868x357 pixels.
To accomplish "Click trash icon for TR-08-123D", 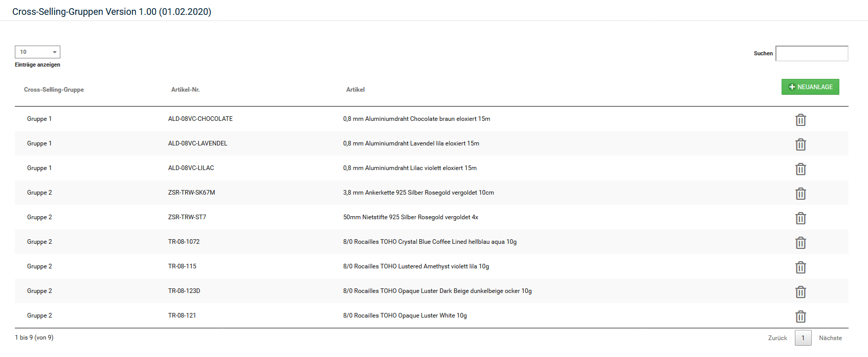I will pos(800,292).
